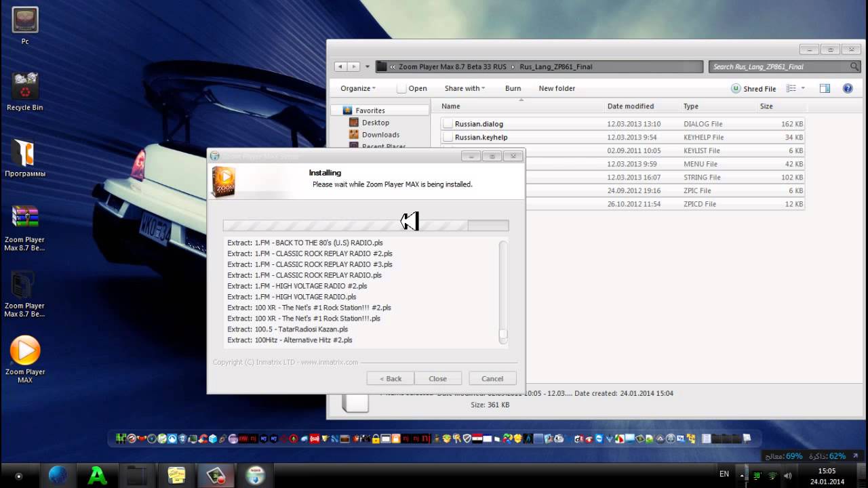Click the 162 KB size cell
868x488 pixels.
792,124
